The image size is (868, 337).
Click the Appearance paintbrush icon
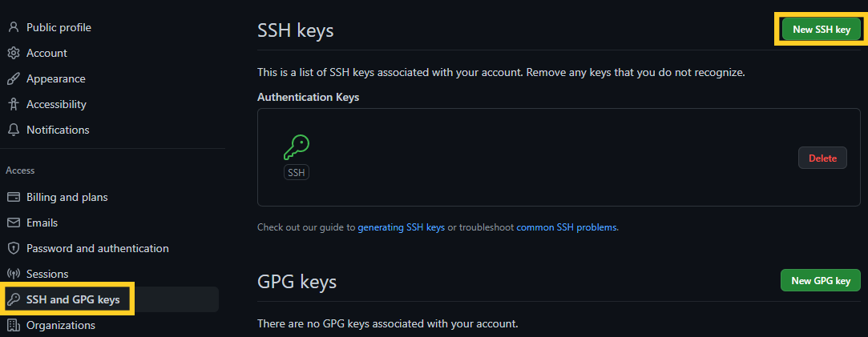[14, 79]
